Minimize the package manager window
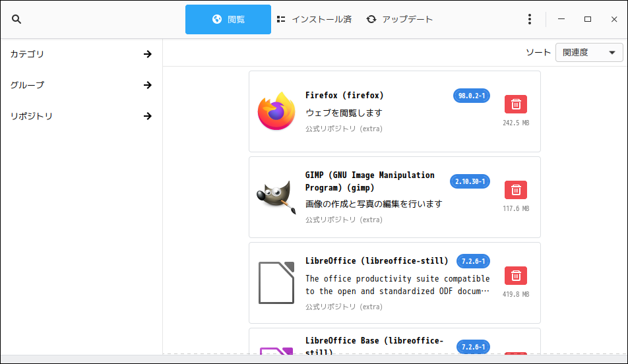 click(x=561, y=19)
